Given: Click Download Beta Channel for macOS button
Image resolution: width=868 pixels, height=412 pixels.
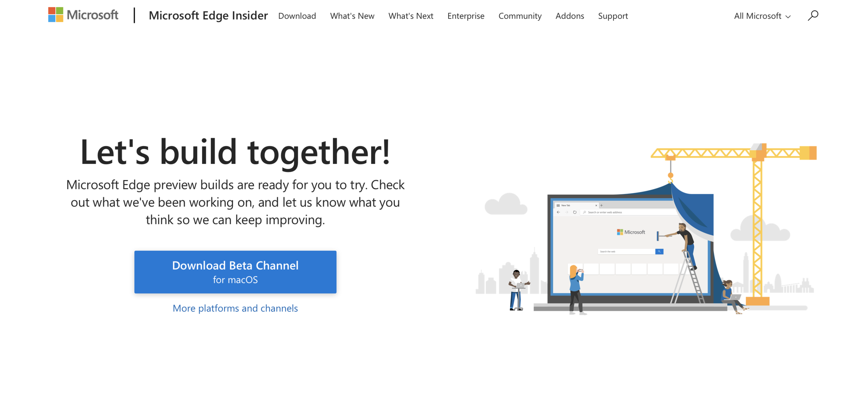Looking at the screenshot, I should coord(235,272).
